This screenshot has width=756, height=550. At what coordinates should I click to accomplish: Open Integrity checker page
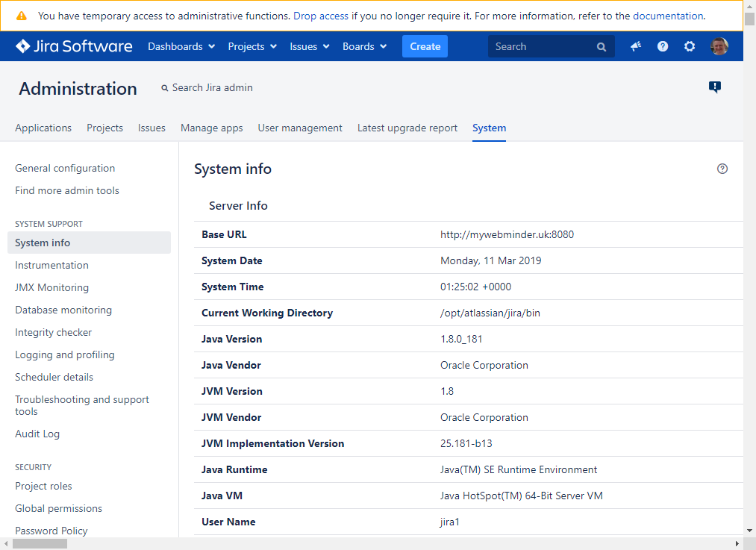53,332
